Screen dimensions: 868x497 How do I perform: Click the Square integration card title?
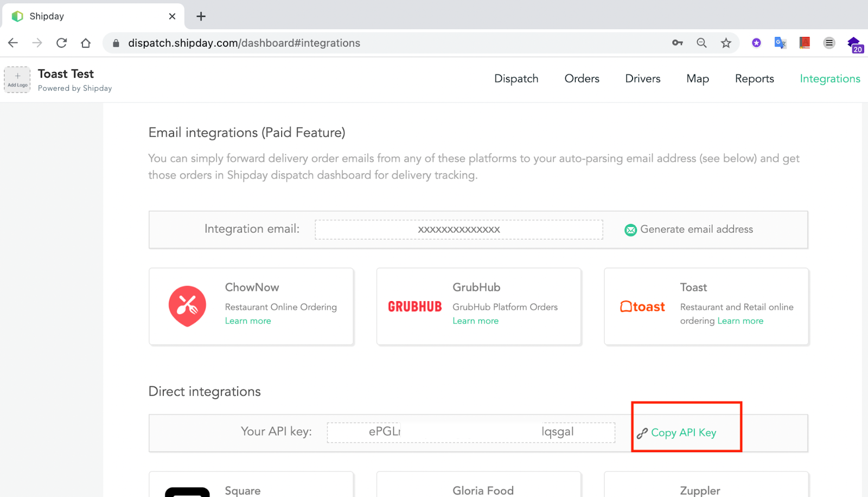tap(242, 490)
